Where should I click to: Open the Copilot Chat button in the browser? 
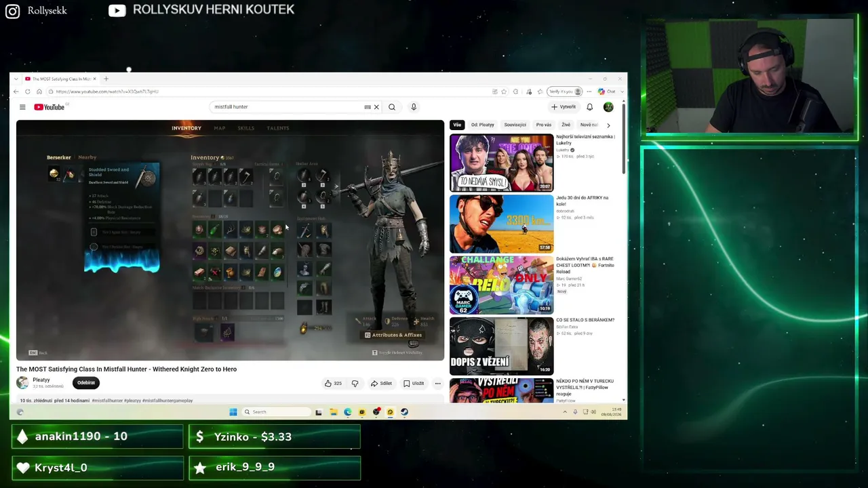607,91
